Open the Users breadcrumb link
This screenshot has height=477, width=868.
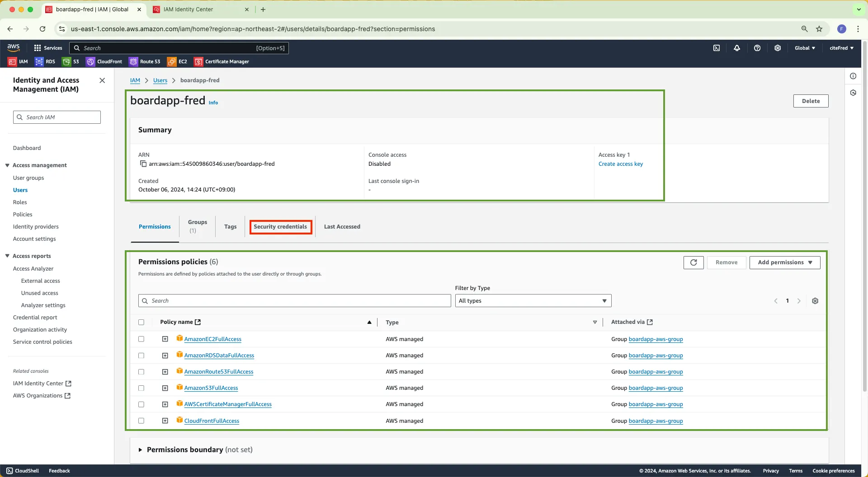pyautogui.click(x=160, y=80)
